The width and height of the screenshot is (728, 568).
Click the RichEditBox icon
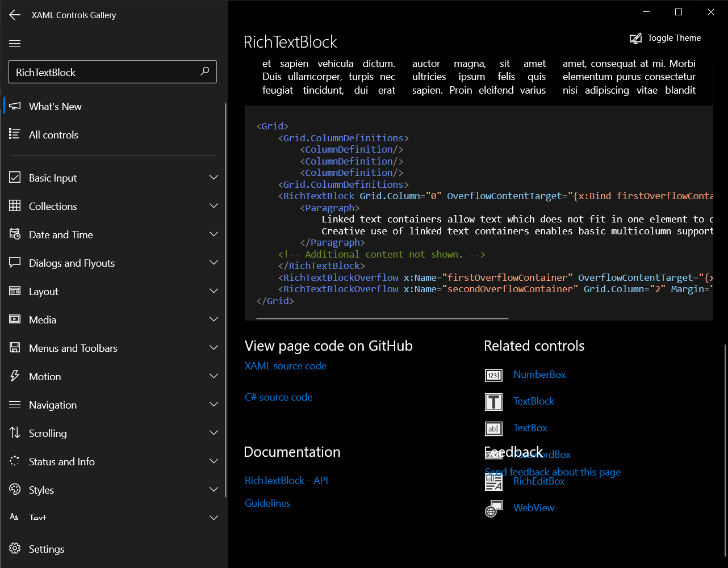click(493, 481)
